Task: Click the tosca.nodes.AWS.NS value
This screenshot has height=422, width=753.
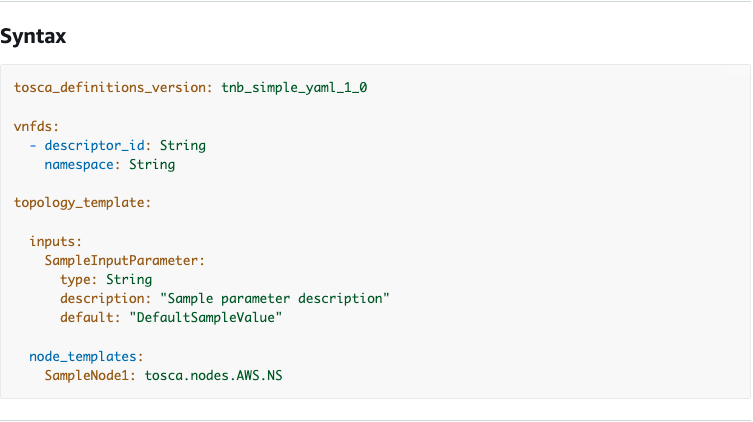Action: coord(213,375)
